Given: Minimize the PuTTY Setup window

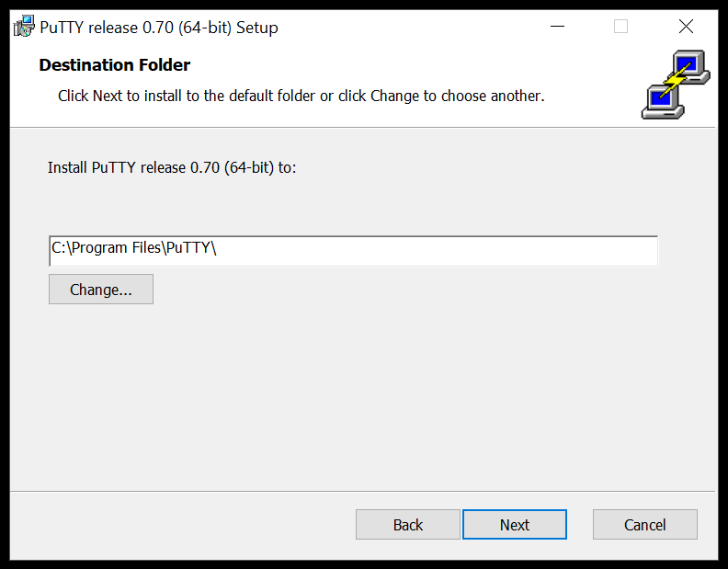Looking at the screenshot, I should [x=558, y=27].
